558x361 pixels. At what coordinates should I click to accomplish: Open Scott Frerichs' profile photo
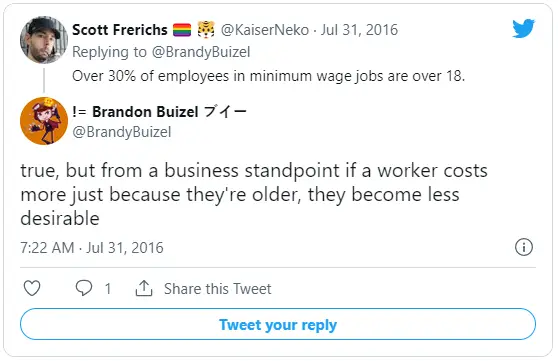44,40
